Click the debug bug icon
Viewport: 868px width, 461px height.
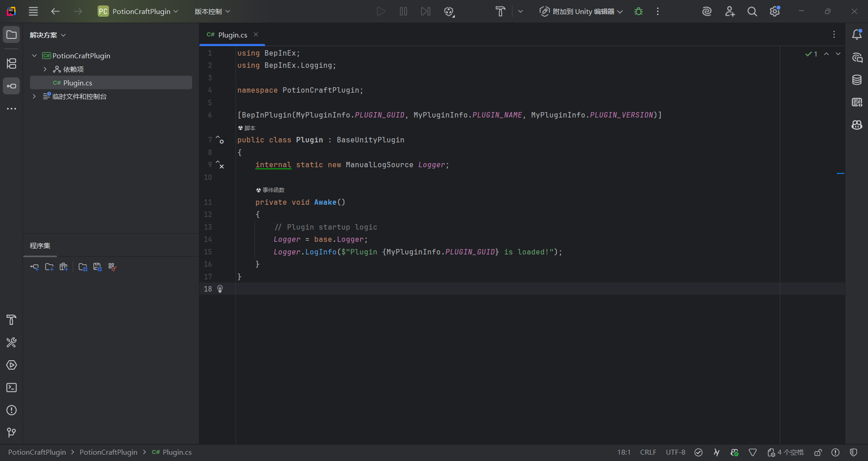coord(638,11)
